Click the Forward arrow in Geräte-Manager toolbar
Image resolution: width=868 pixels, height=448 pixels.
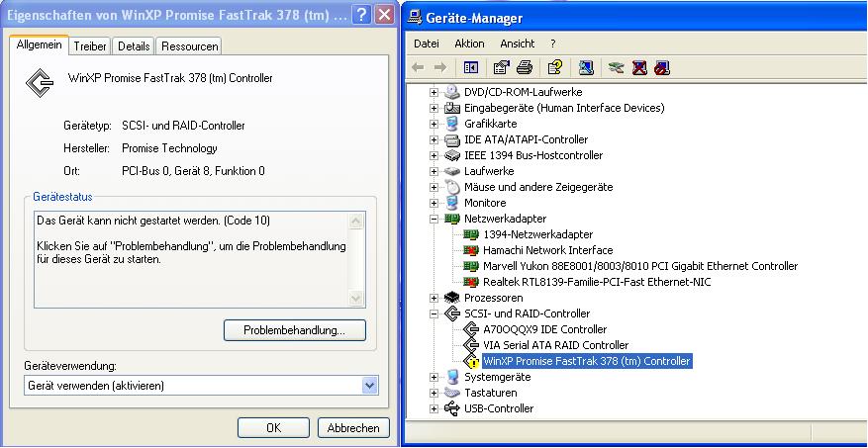tap(440, 67)
